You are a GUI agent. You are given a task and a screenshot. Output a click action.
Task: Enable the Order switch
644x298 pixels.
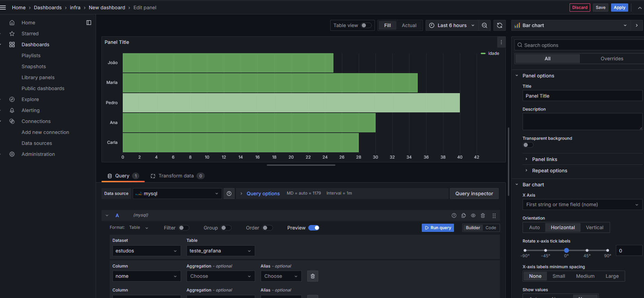(x=267, y=228)
